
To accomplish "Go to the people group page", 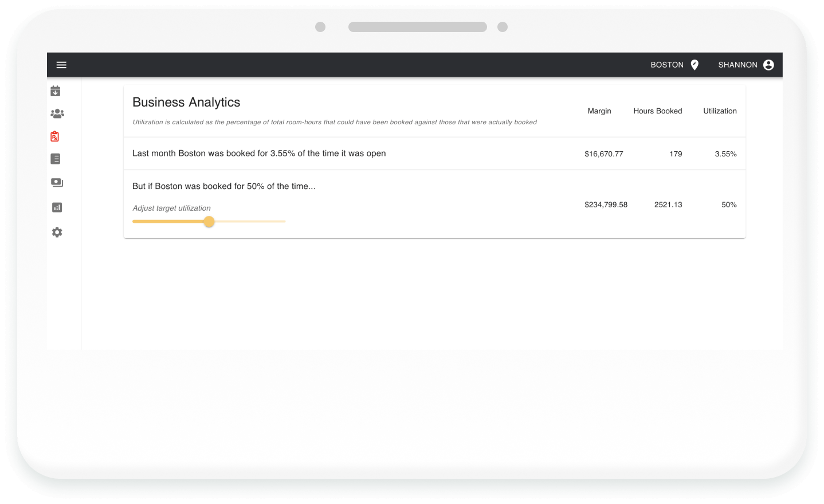I will click(x=57, y=113).
